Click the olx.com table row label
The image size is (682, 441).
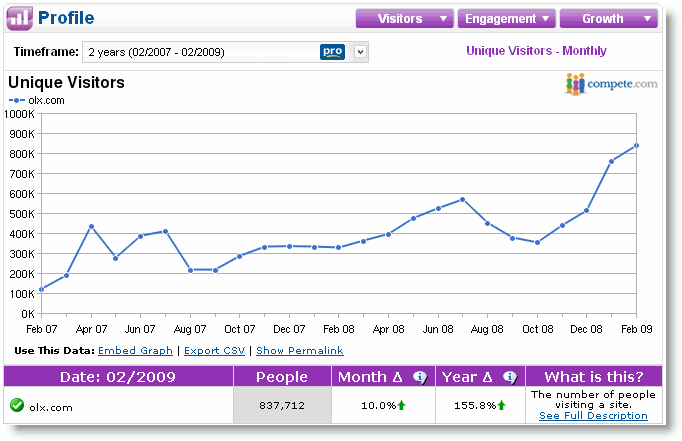51,408
